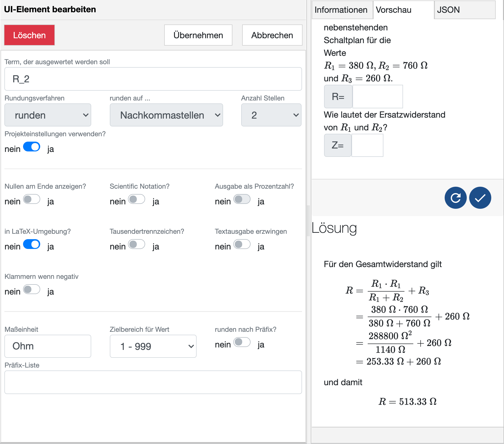This screenshot has width=504, height=444.
Task: Open the Nachkommastellen dropdown
Action: point(166,115)
